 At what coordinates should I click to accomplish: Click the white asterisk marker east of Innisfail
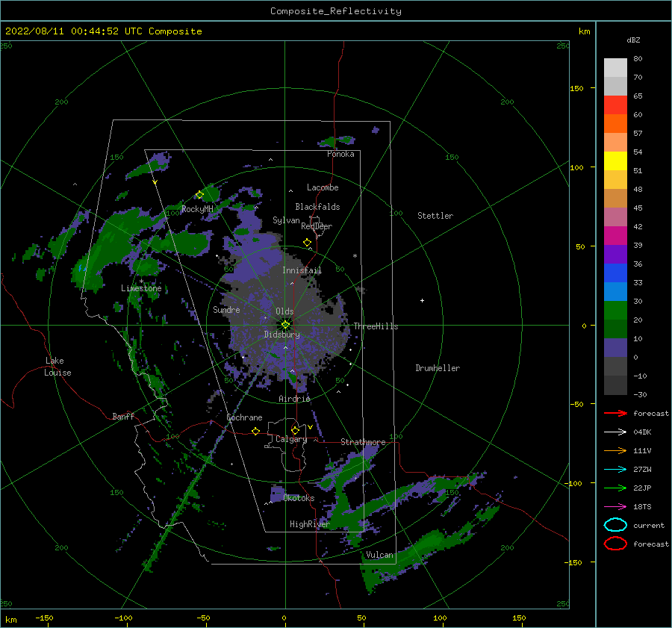[x=355, y=256]
